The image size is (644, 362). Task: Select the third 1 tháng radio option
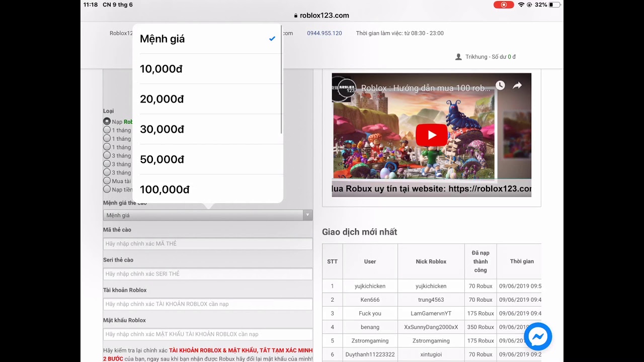(107, 147)
